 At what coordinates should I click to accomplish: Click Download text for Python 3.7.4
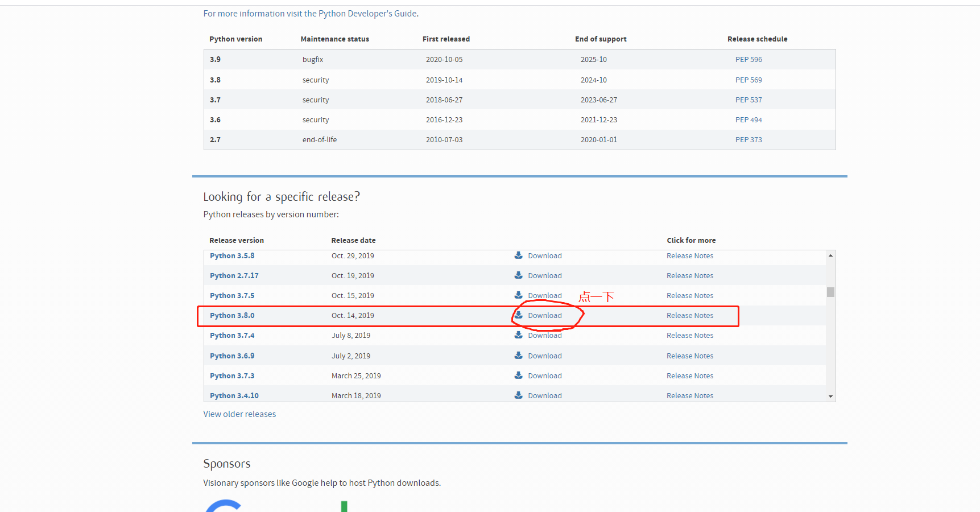point(545,335)
